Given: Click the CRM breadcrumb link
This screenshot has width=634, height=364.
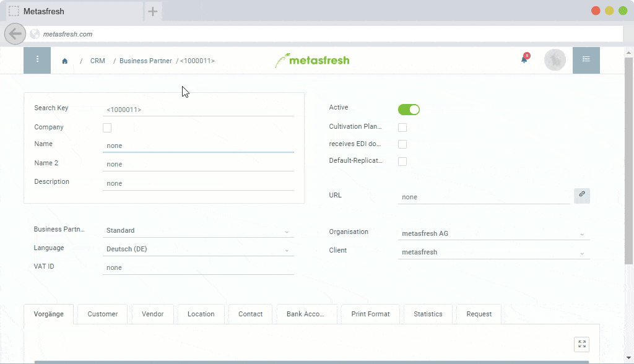Looking at the screenshot, I should [x=97, y=61].
